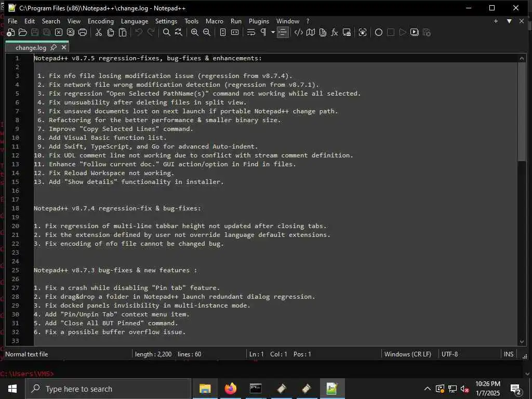Click the Zoom Out toolbar icon
This screenshot has height=399, width=532.
click(207, 33)
